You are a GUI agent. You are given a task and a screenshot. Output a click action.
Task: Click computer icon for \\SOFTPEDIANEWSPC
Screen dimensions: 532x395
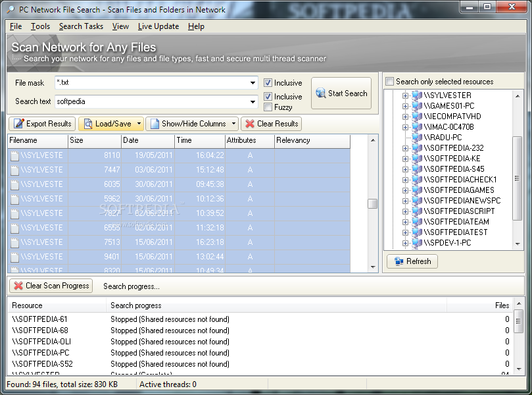pos(417,201)
